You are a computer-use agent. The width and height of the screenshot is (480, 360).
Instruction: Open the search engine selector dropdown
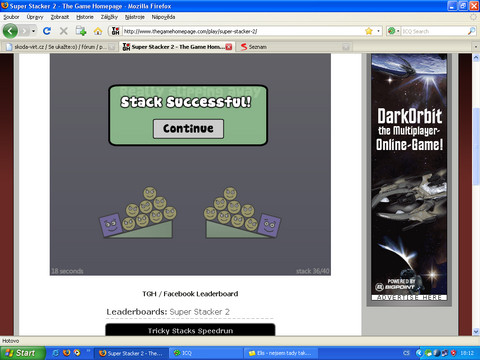point(393,31)
